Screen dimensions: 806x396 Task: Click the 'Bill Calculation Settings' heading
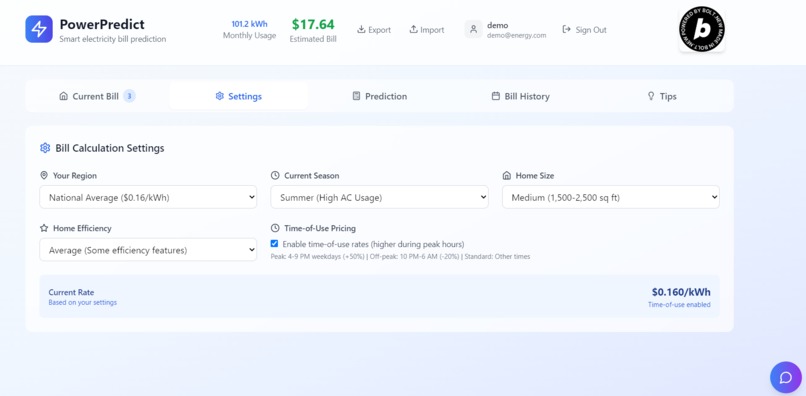[x=110, y=148]
